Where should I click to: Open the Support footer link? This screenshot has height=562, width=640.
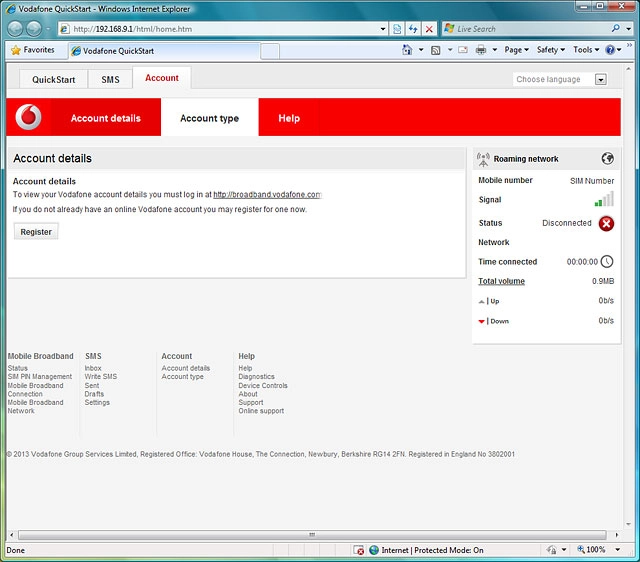[251, 402]
